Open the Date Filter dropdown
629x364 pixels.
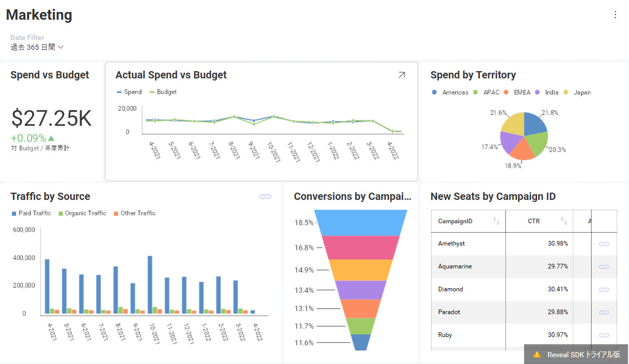click(x=36, y=47)
